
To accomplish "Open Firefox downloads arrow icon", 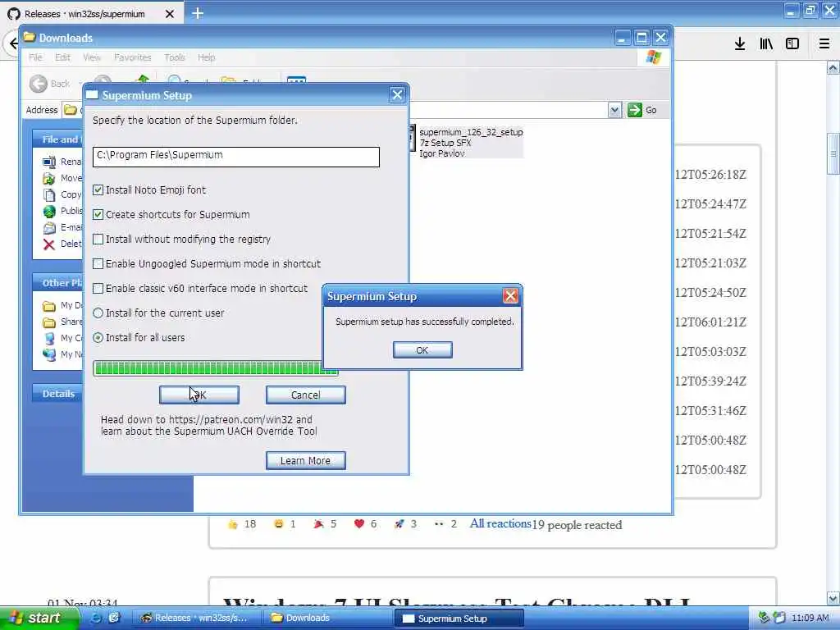I will pyautogui.click(x=740, y=44).
